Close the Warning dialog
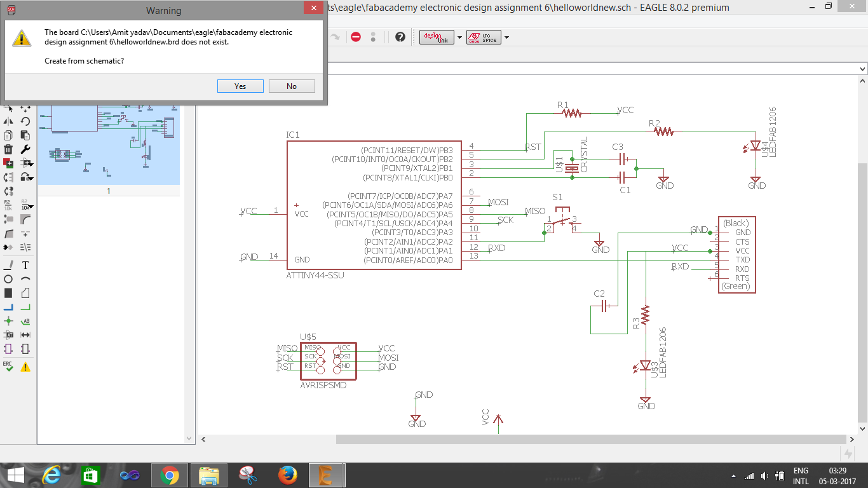This screenshot has height=488, width=868. coord(313,8)
